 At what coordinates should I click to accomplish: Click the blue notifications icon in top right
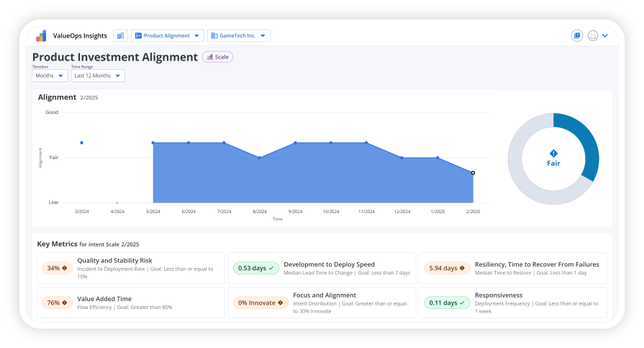[576, 35]
